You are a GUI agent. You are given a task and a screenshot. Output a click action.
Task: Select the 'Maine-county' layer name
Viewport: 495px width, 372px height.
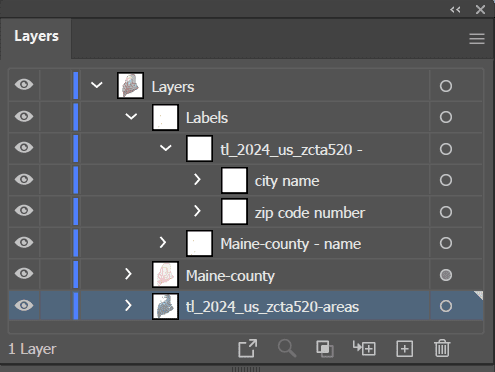click(x=230, y=276)
